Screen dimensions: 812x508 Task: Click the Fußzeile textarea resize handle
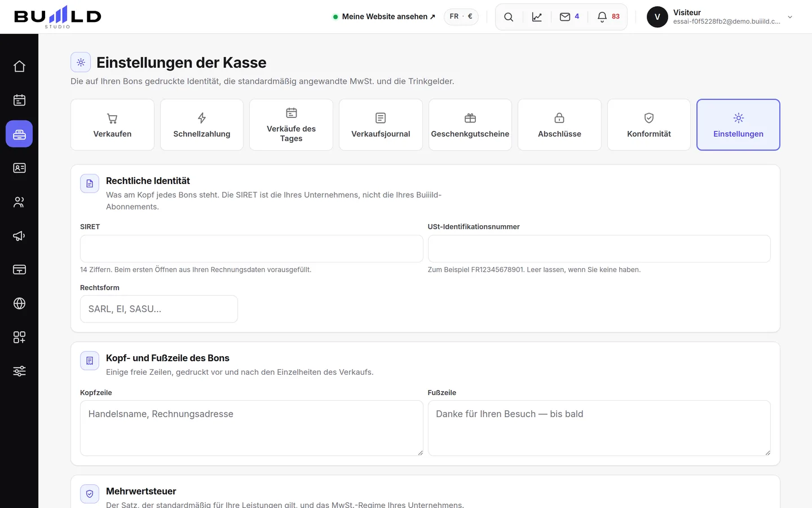click(x=767, y=453)
